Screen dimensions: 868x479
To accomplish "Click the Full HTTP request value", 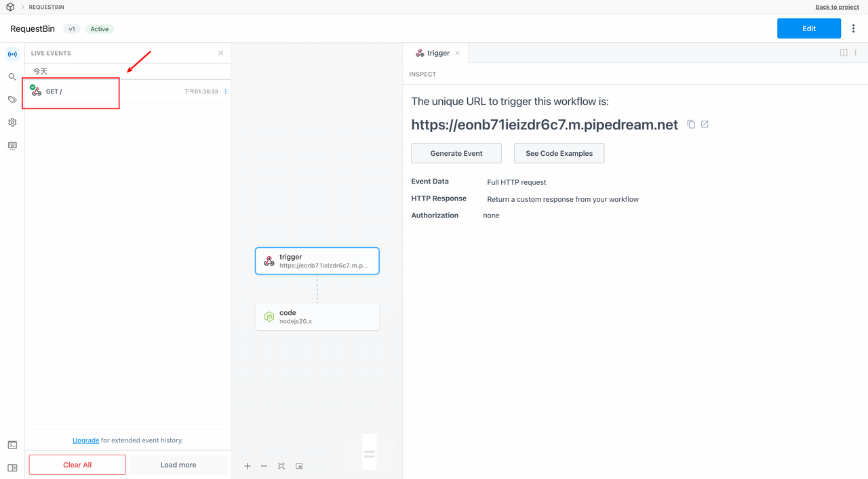I will click(x=517, y=182).
